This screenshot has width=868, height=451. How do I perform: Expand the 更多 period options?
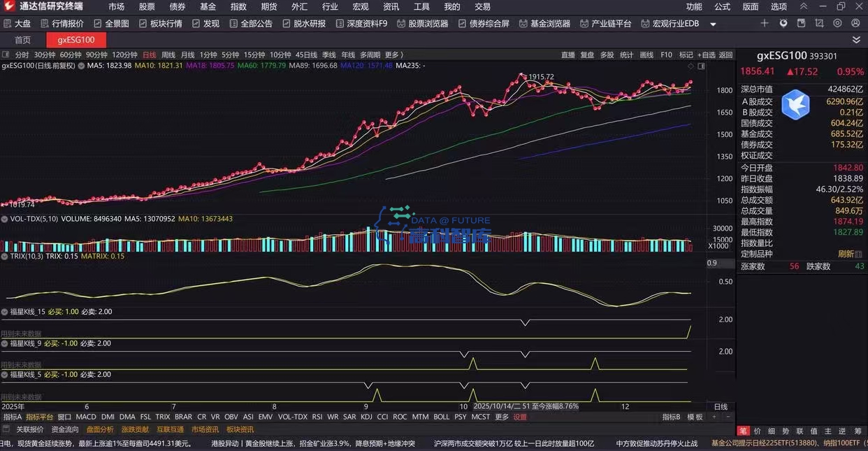click(x=393, y=55)
